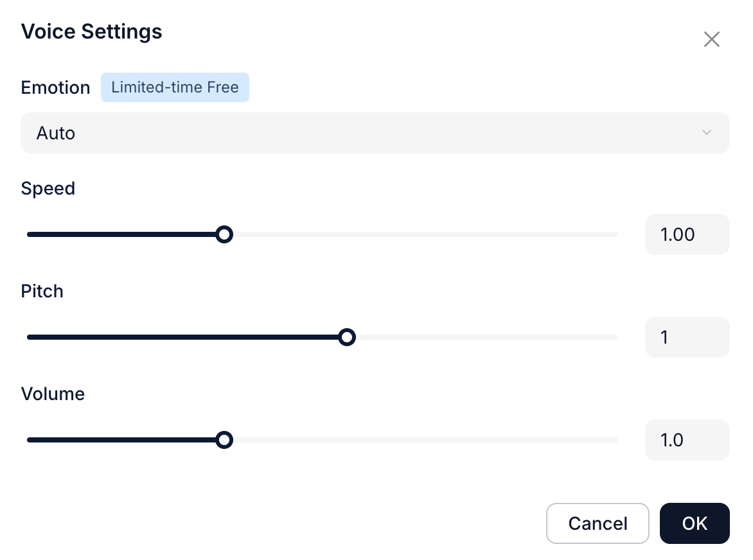Close the Voice Settings dialog with X

pos(711,40)
